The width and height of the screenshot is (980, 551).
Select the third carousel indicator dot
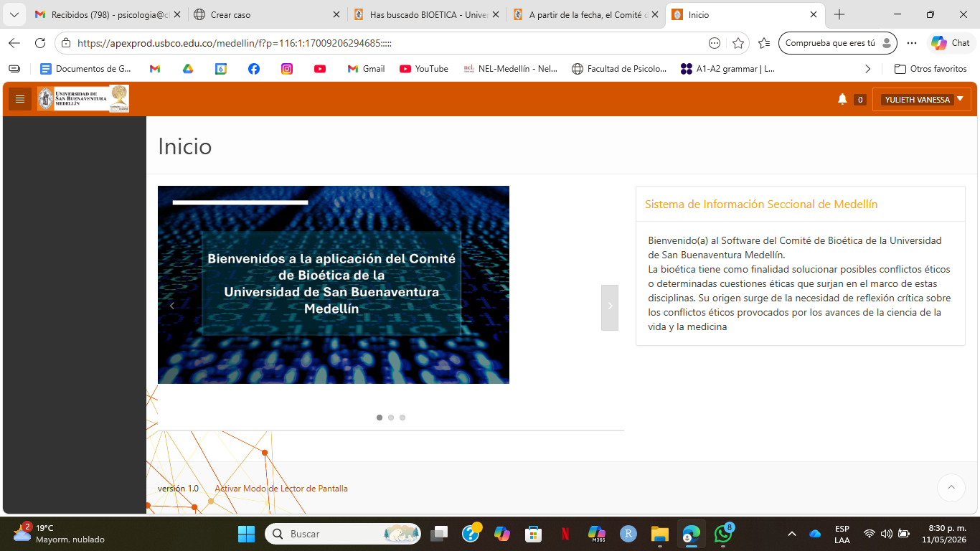click(x=402, y=418)
